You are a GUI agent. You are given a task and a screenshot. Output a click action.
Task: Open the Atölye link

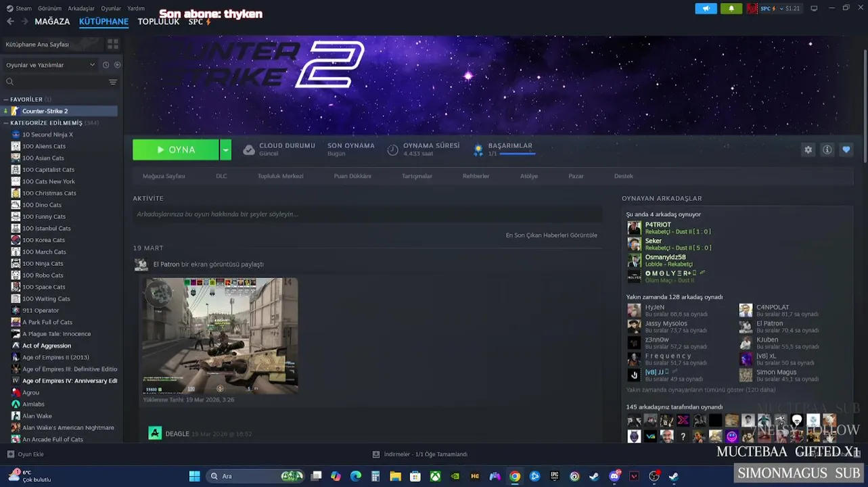(x=529, y=176)
